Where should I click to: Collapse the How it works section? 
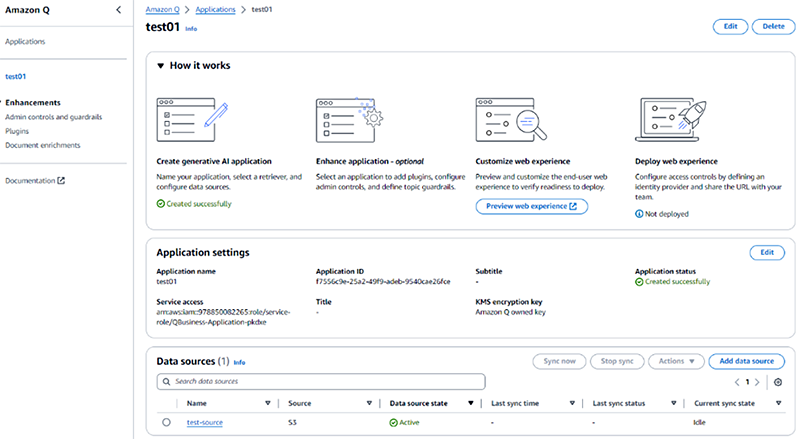tap(160, 66)
